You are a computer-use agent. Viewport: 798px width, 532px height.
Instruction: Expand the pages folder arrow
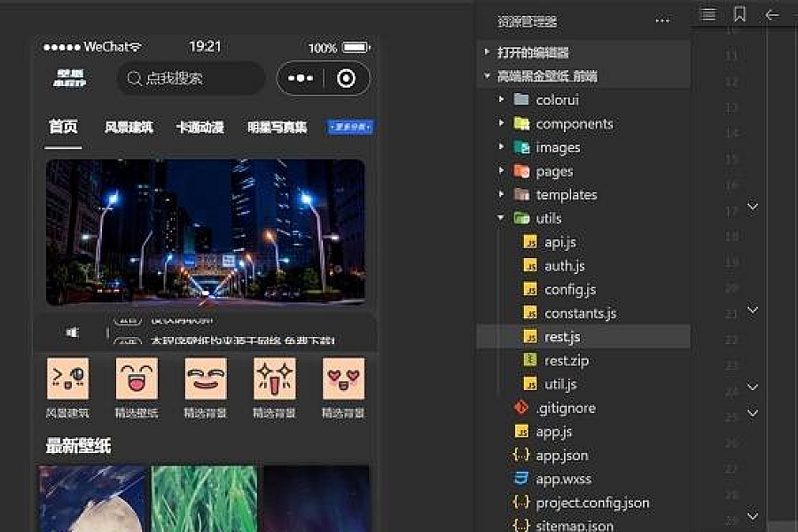(x=501, y=171)
